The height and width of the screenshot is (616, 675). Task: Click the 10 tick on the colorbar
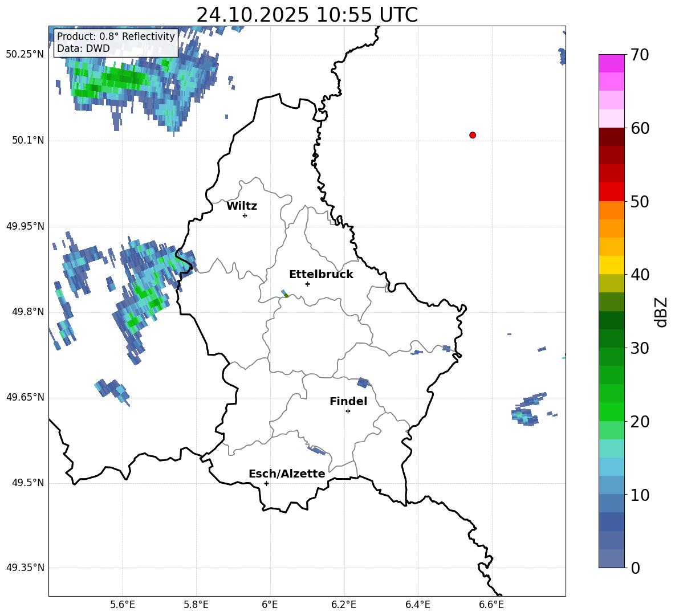640,495
